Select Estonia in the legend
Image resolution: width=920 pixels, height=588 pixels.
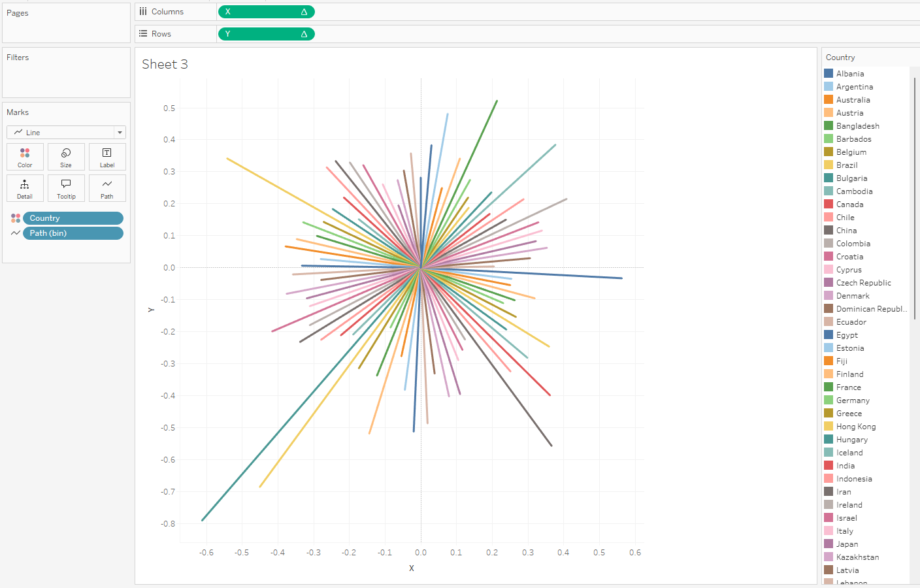[850, 348]
